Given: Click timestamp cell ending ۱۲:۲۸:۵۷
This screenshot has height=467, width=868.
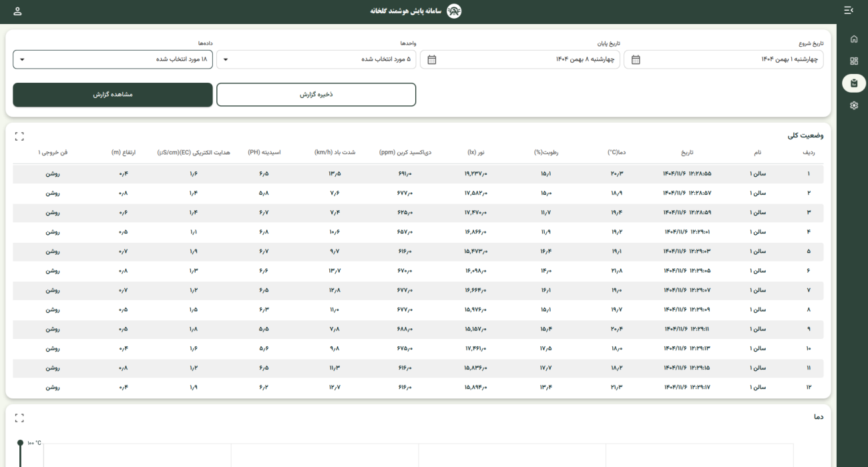Looking at the screenshot, I should point(687,193).
